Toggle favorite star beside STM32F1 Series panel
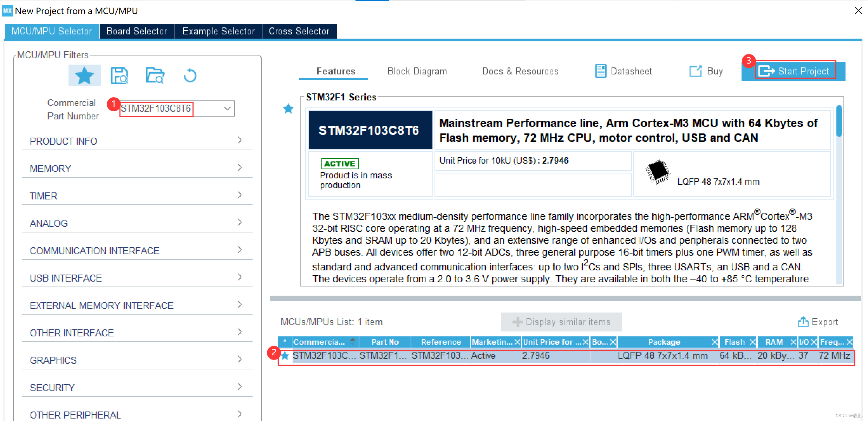This screenshot has width=868, height=421. click(288, 108)
